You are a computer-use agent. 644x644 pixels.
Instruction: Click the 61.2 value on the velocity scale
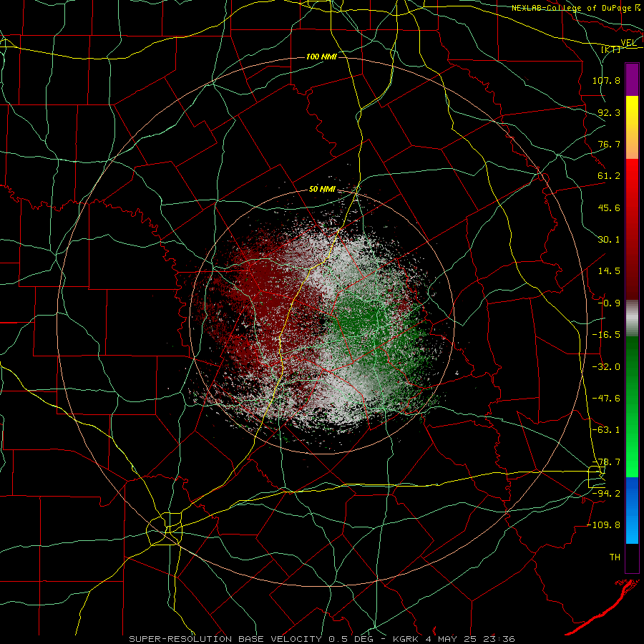pyautogui.click(x=609, y=176)
